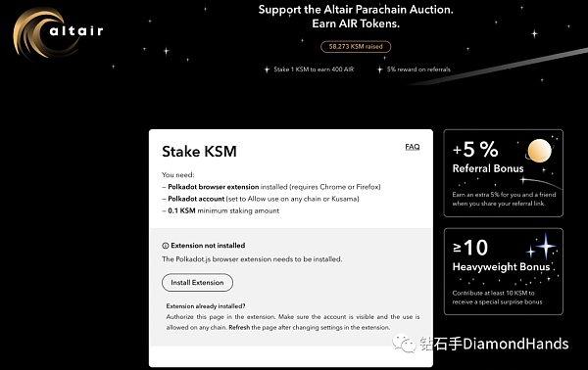Viewport: 588px width, 370px height.
Task: Click the 58,273 KSM raised badge
Action: click(x=356, y=47)
